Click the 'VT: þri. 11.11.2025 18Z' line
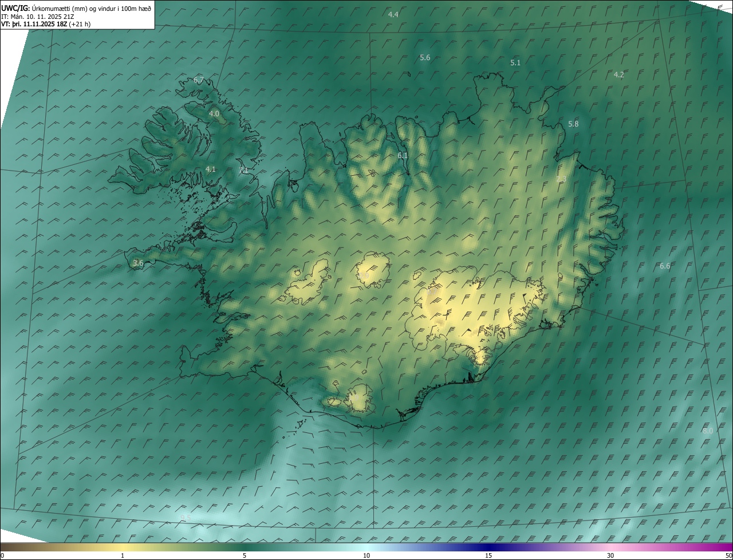The image size is (733, 560). (x=46, y=24)
